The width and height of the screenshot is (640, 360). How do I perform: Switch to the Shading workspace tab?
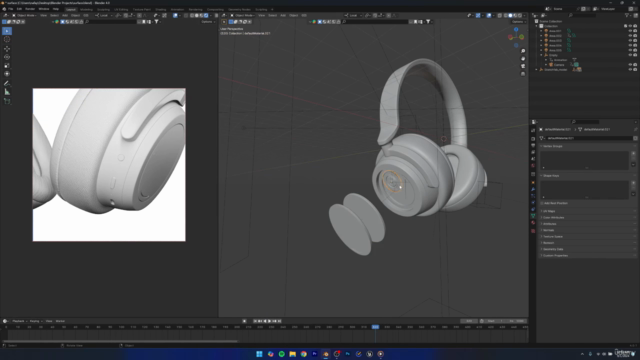pos(160,9)
